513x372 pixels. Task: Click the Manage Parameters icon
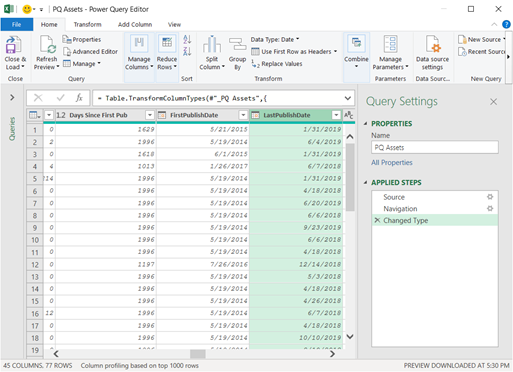390,44
